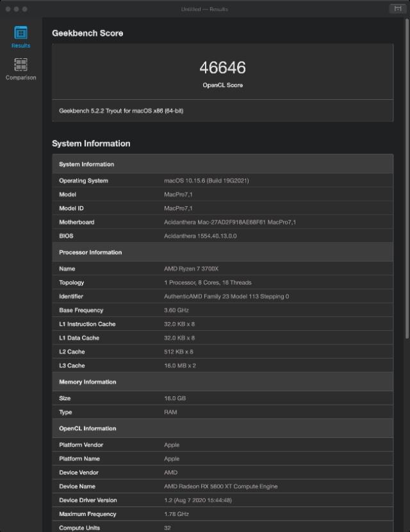
Task: Click the Processor Information section header
Action: (x=223, y=252)
